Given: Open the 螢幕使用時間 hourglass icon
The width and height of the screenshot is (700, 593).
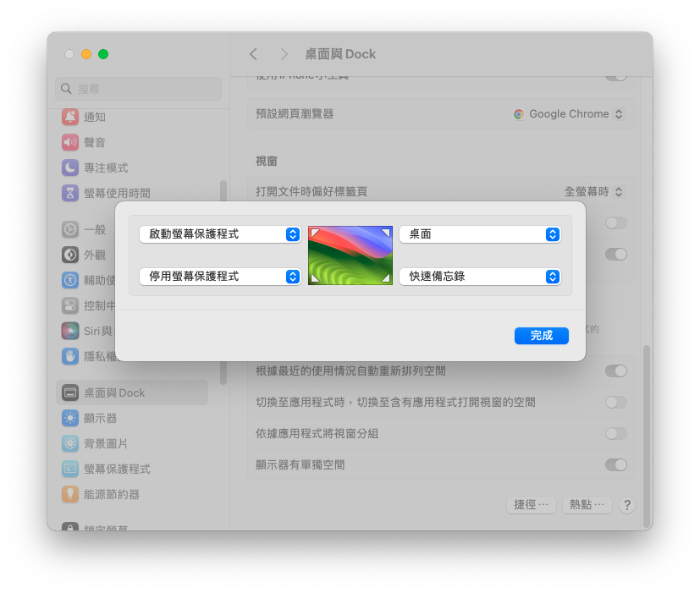Looking at the screenshot, I should [70, 193].
